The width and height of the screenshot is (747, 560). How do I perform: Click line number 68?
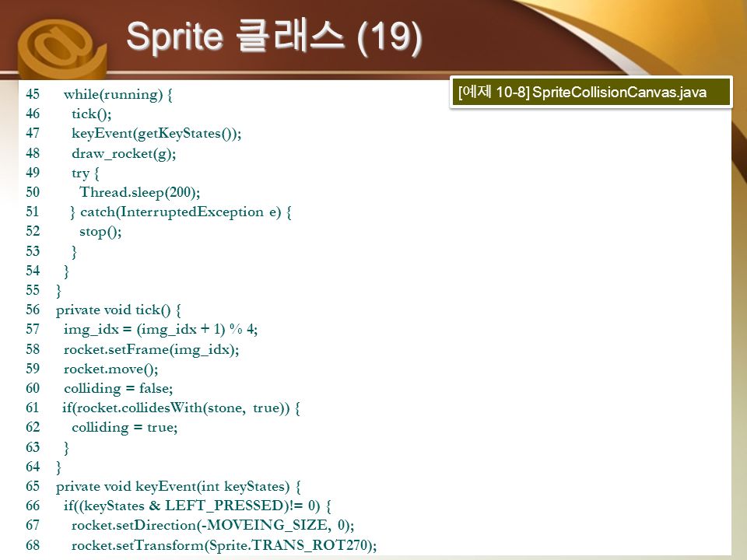[33, 545]
